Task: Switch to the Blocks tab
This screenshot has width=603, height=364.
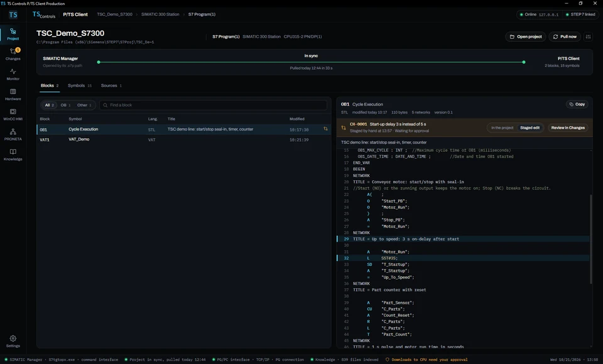Action: [49, 86]
